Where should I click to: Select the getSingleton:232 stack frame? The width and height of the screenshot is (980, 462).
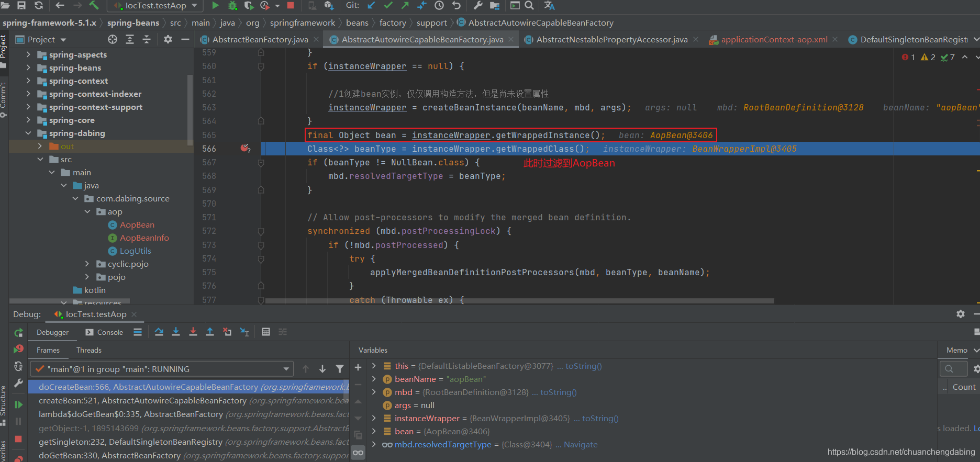click(x=188, y=442)
